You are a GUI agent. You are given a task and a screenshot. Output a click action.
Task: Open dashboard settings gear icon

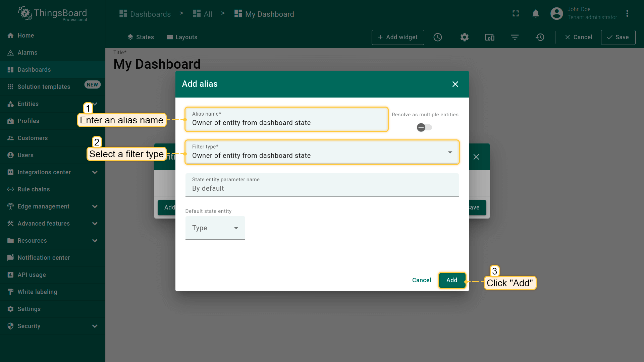464,37
